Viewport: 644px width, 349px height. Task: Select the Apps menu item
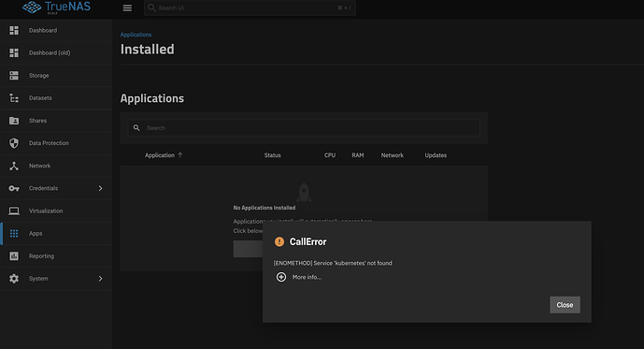57,234
